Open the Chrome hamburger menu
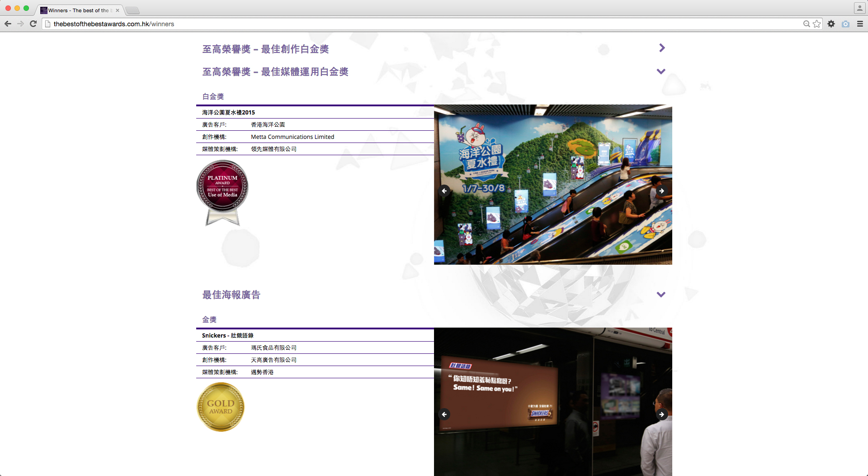This screenshot has height=476, width=868. pyautogui.click(x=860, y=24)
